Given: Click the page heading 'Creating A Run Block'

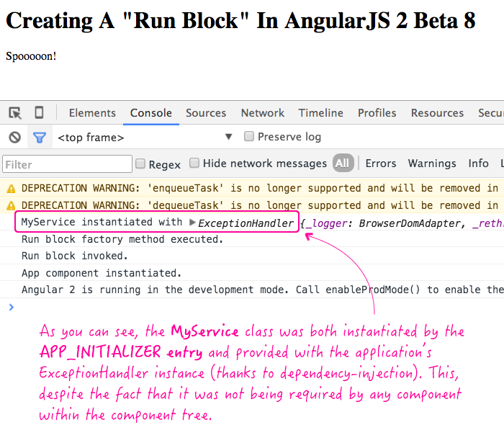Looking at the screenshot, I should click(240, 21).
